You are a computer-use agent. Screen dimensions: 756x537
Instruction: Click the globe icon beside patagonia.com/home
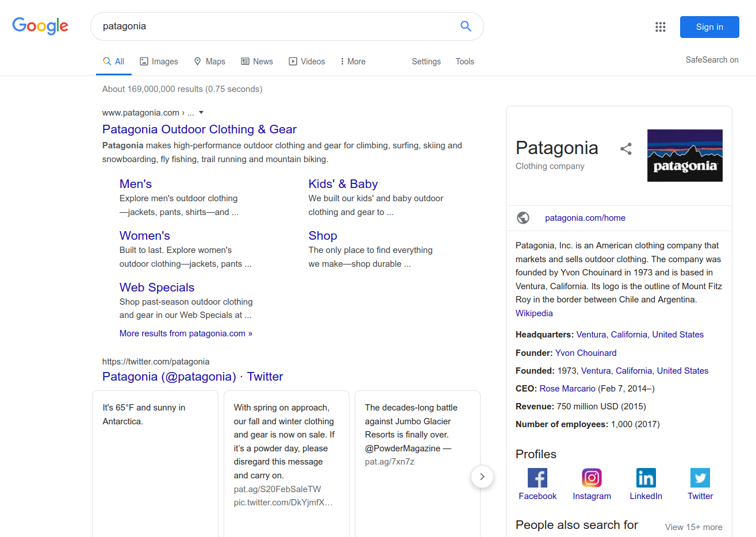523,218
